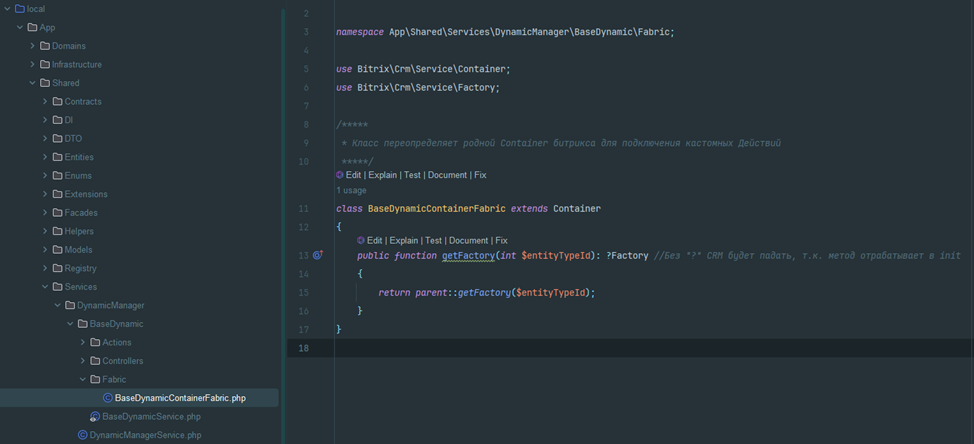
Task: Click the getFactory method name declaration
Action: tap(468, 255)
